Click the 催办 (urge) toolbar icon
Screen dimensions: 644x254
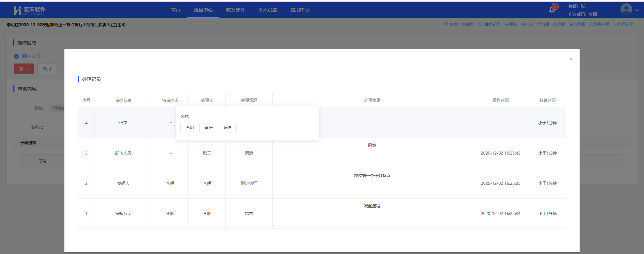click(464, 25)
